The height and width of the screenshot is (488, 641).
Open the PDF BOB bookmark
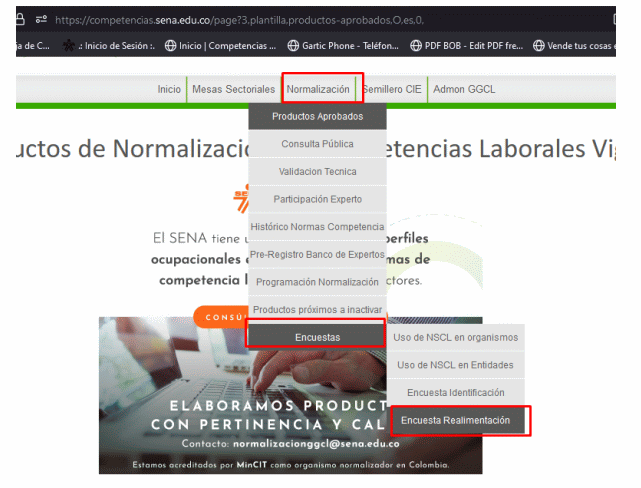pos(466,45)
